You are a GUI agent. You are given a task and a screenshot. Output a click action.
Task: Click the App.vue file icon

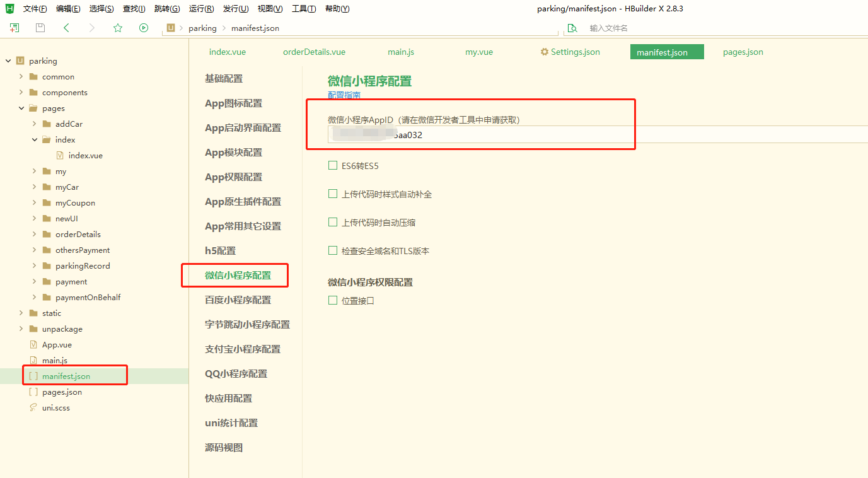point(33,345)
